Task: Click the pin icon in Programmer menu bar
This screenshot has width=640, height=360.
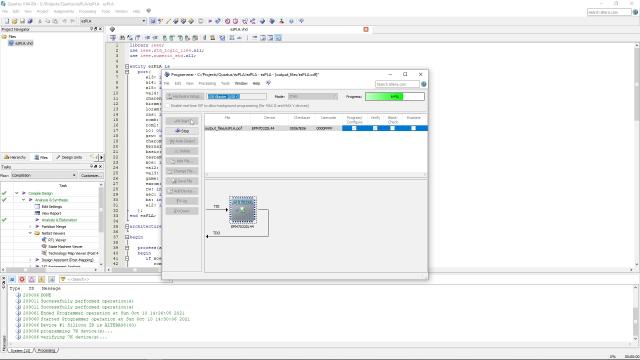Action: pos(268,83)
